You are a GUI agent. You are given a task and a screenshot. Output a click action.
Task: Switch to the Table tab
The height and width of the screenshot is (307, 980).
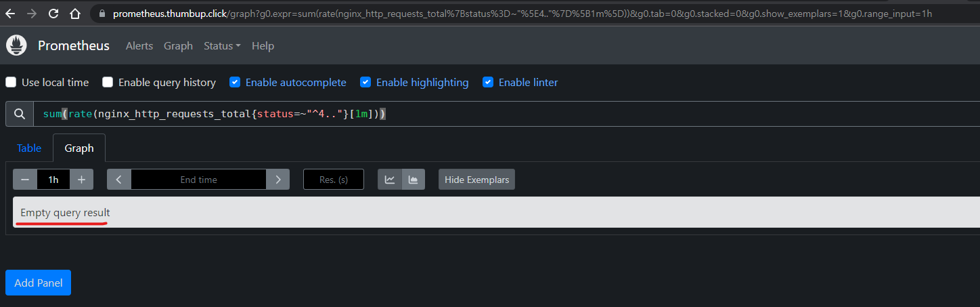pos(29,148)
